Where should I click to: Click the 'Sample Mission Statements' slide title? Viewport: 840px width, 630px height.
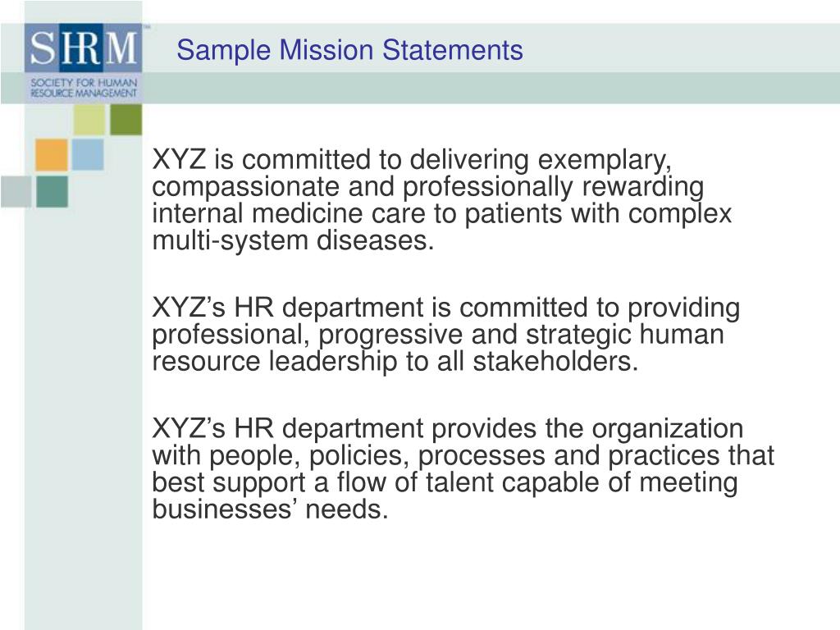(x=349, y=50)
